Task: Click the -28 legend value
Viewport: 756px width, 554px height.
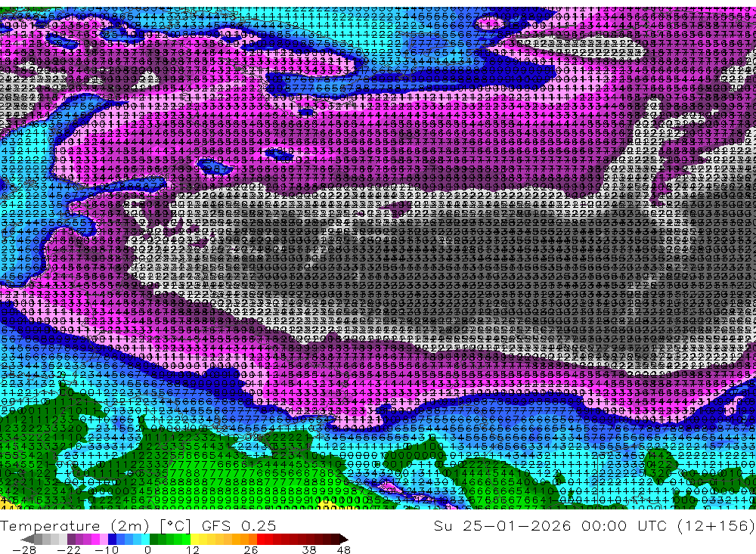Action: (x=24, y=549)
